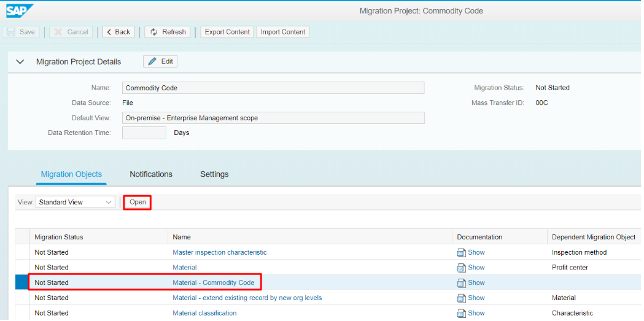The height and width of the screenshot is (321, 644).
Task: Click the Name field Commodity Code
Action: click(x=273, y=88)
